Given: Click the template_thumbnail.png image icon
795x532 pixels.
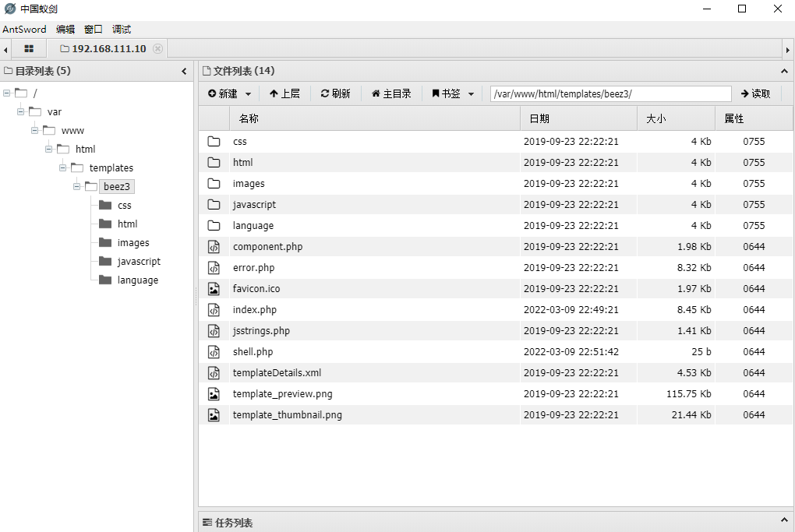Looking at the screenshot, I should click(x=214, y=415).
